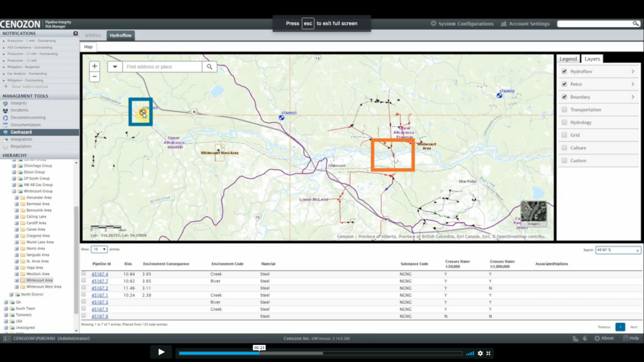Click the map search magnifier icon
This screenshot has height=362, width=644.
tap(209, 67)
